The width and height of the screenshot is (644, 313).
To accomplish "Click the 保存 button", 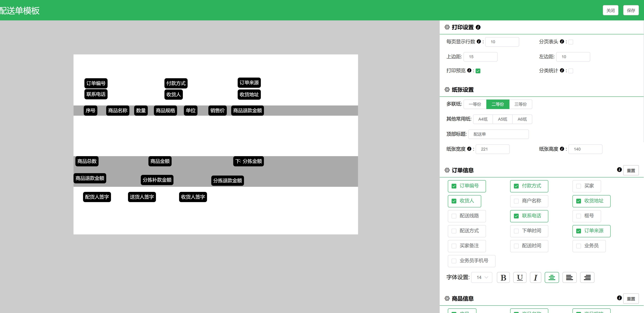I will 631,11.
